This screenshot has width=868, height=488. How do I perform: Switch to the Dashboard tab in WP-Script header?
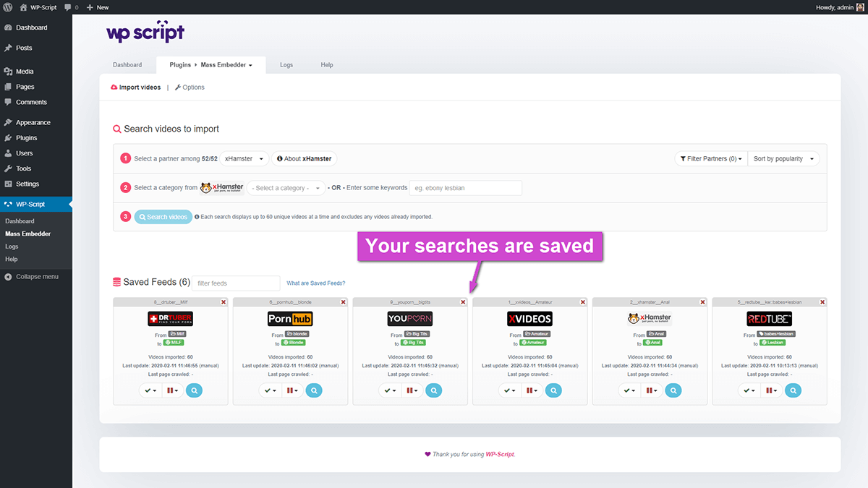tap(127, 65)
